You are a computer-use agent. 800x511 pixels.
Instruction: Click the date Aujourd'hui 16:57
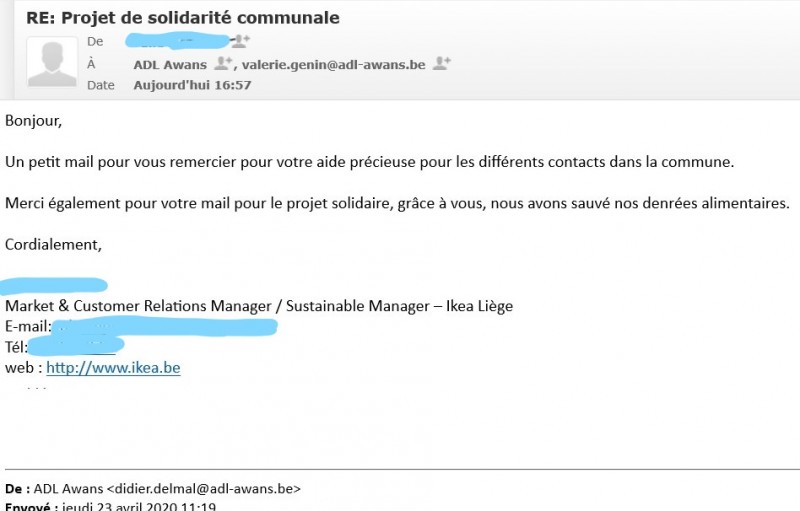pos(192,85)
